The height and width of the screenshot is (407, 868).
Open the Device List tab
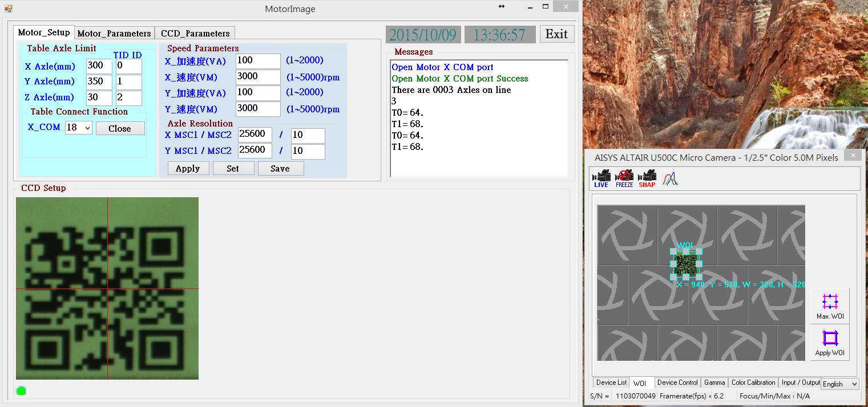point(611,382)
